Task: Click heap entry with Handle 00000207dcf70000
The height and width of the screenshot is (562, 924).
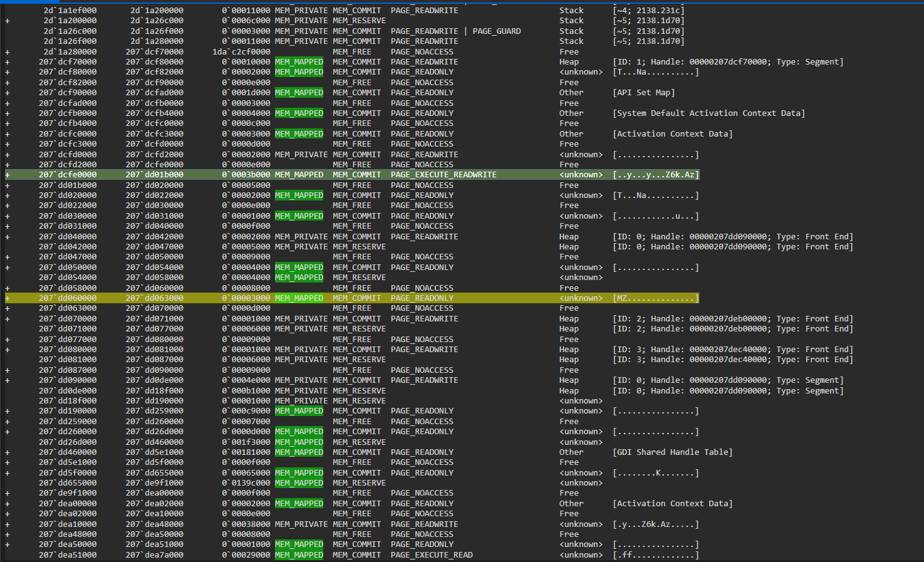Action: pos(729,62)
